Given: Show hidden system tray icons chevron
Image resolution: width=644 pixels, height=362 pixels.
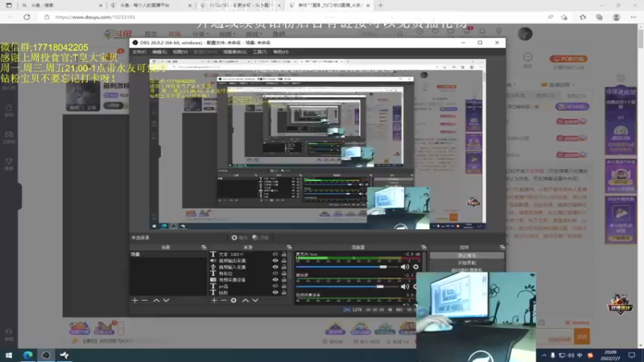Looking at the screenshot, I should pyautogui.click(x=544, y=356).
